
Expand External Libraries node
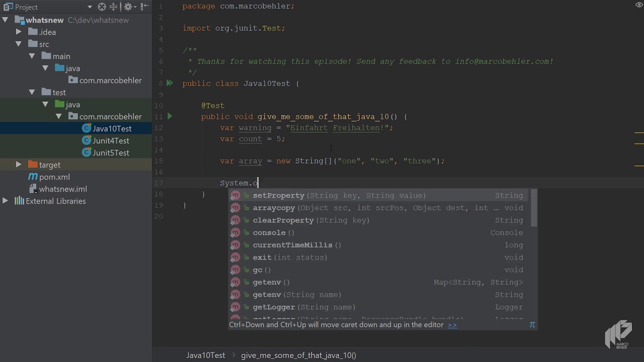6,201
